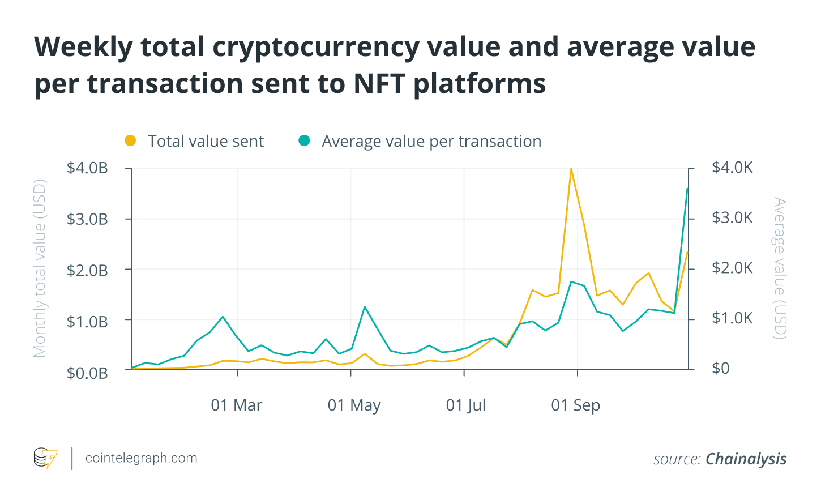Viewport: 821px width, 504px height.
Task: Toggle the "Total value sent" legend label
Action: pyautogui.click(x=206, y=142)
